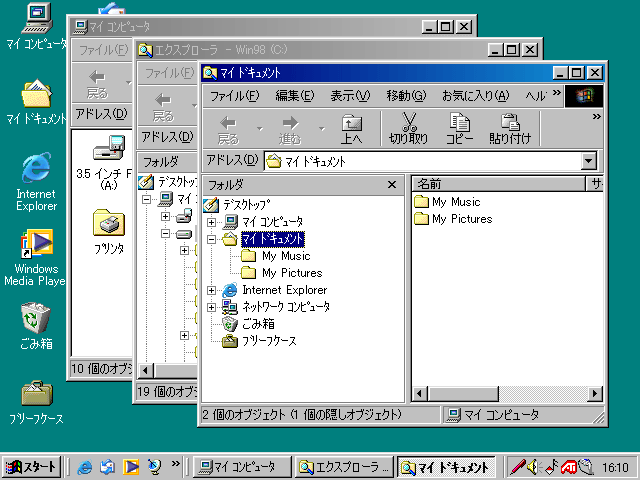Click the Forward (進む) arrow in マイ ドキュメント
Image resolution: width=640 pixels, height=480 pixels.
pyautogui.click(x=290, y=129)
